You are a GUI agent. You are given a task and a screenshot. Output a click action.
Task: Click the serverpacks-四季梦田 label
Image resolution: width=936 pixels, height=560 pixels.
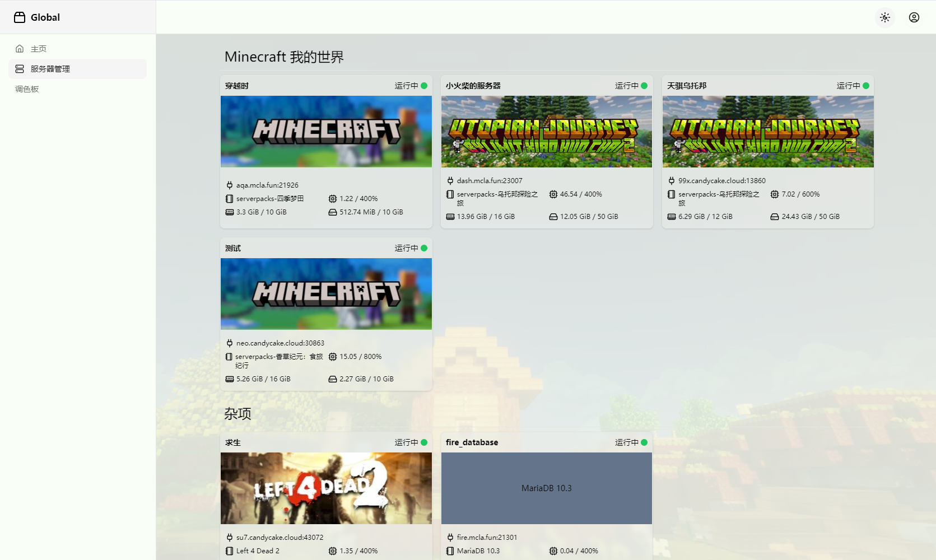(x=270, y=199)
